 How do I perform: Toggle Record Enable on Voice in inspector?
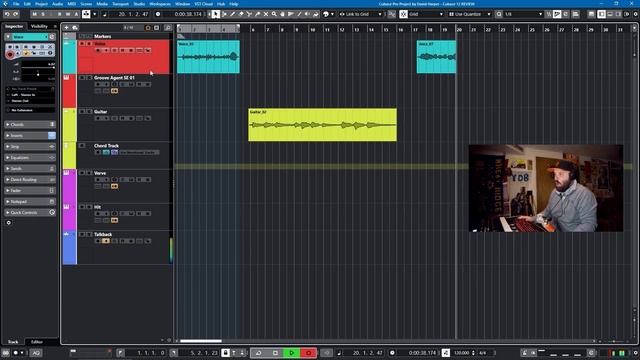pyautogui.click(x=10, y=54)
